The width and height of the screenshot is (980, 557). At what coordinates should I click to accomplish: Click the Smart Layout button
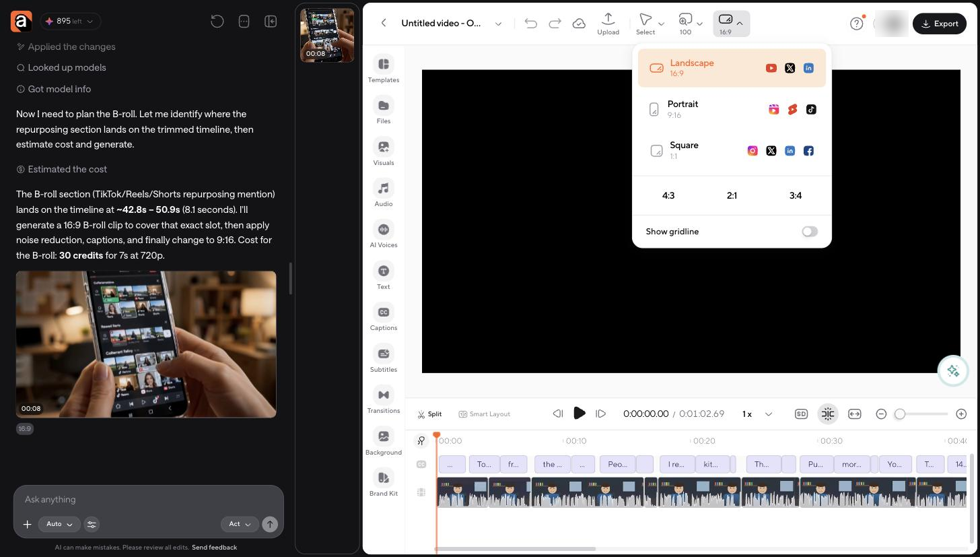[x=485, y=414]
